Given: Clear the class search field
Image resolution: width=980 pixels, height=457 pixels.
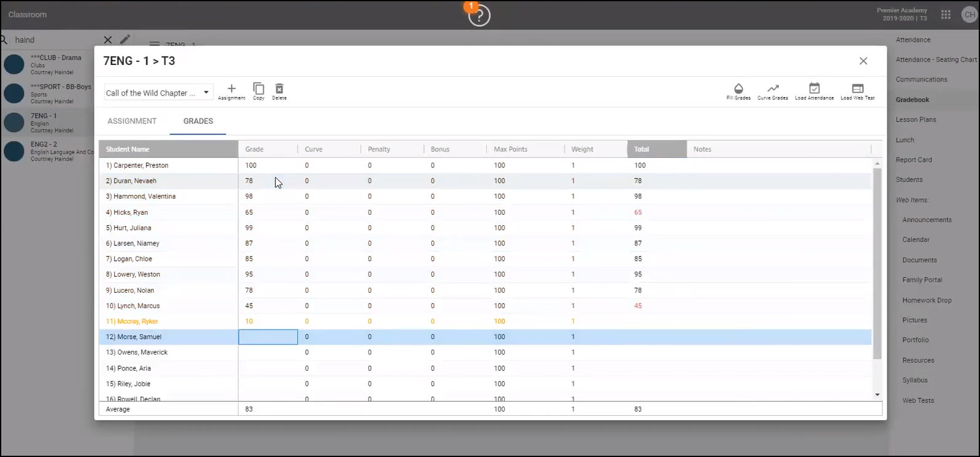Looking at the screenshot, I should tap(107, 40).
